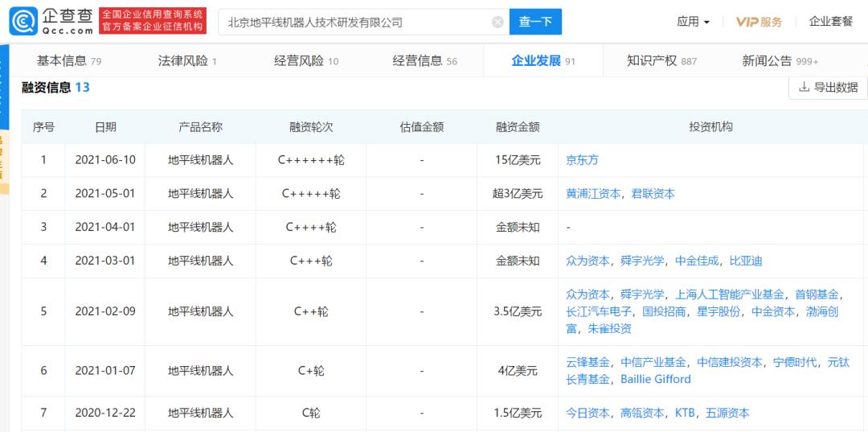This screenshot has width=868, height=432.
Task: Click the date 2021-02-09 cell
Action: pyautogui.click(x=105, y=311)
